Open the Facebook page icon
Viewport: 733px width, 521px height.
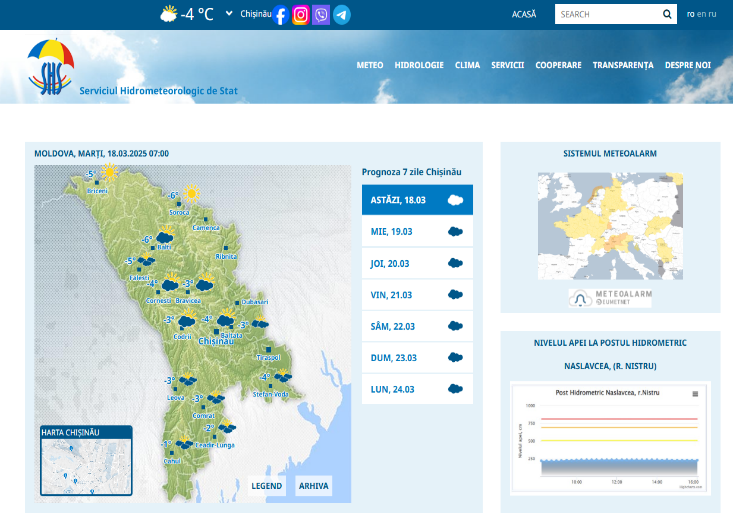281,15
